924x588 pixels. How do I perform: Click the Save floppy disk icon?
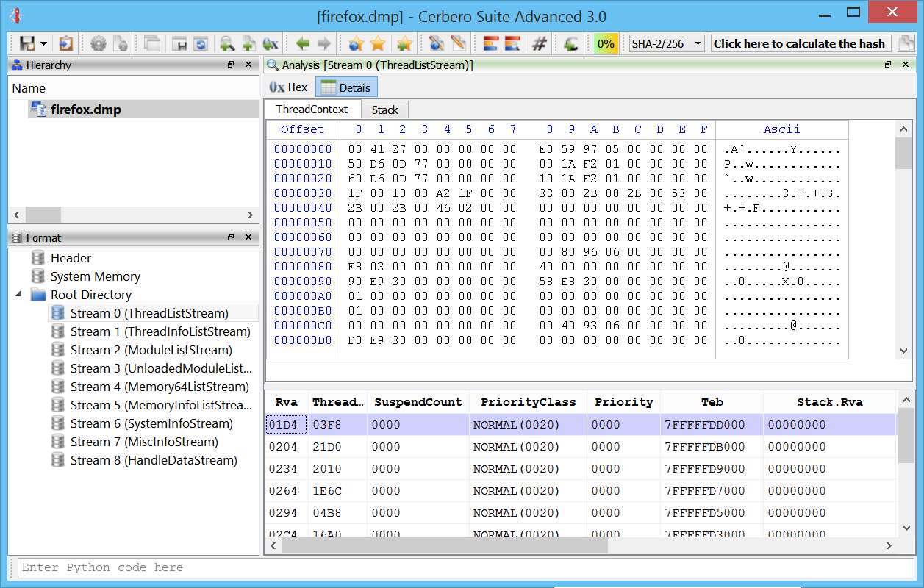pos(27,43)
